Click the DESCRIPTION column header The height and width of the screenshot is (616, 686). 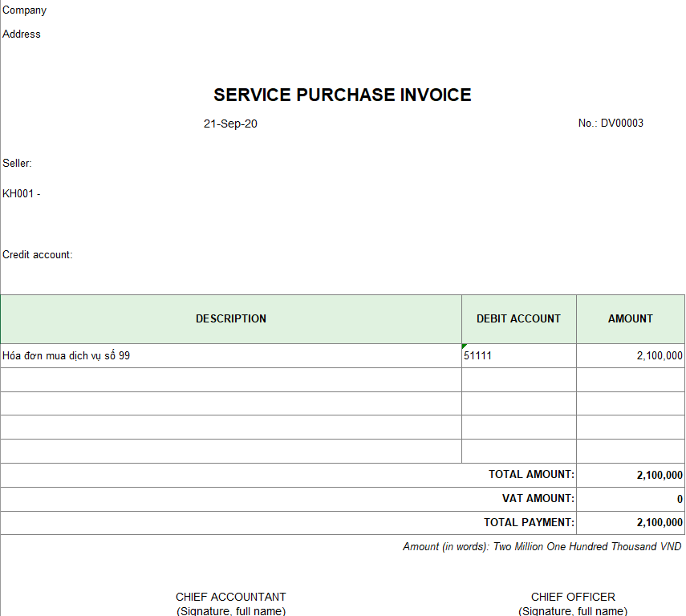pyautogui.click(x=231, y=319)
